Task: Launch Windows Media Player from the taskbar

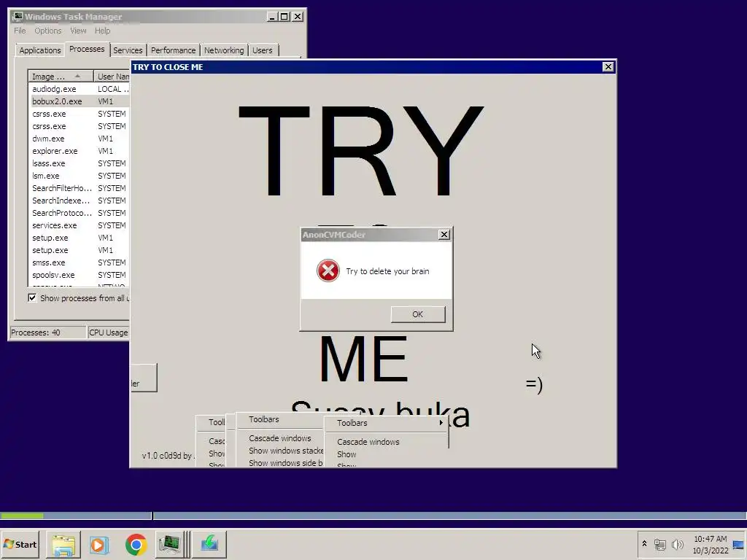Action: coord(99,544)
